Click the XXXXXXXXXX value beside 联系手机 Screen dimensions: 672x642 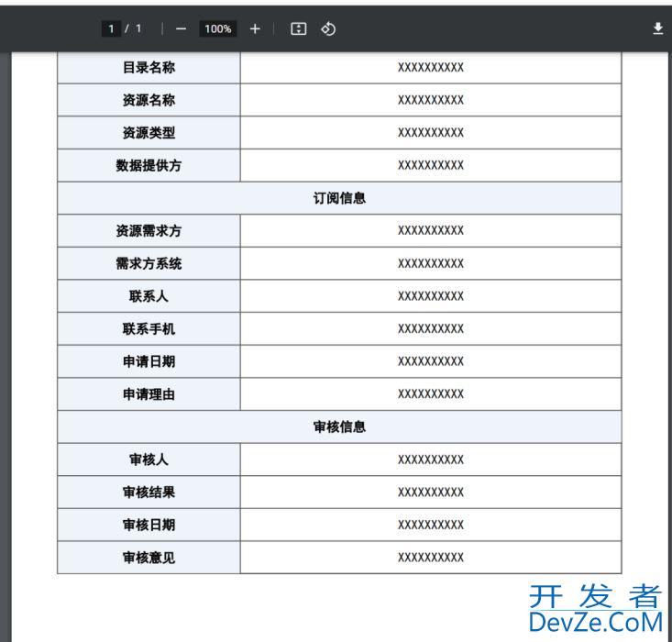431,328
